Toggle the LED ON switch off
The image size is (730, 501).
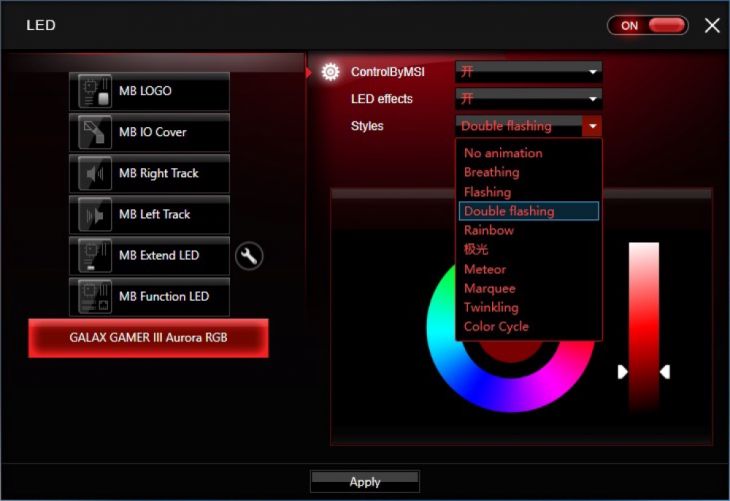[x=648, y=25]
